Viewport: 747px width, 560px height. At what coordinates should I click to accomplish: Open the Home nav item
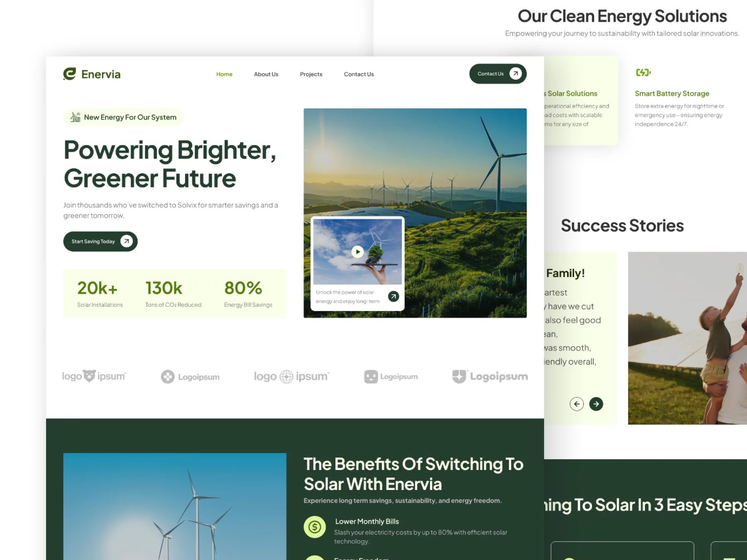[224, 74]
